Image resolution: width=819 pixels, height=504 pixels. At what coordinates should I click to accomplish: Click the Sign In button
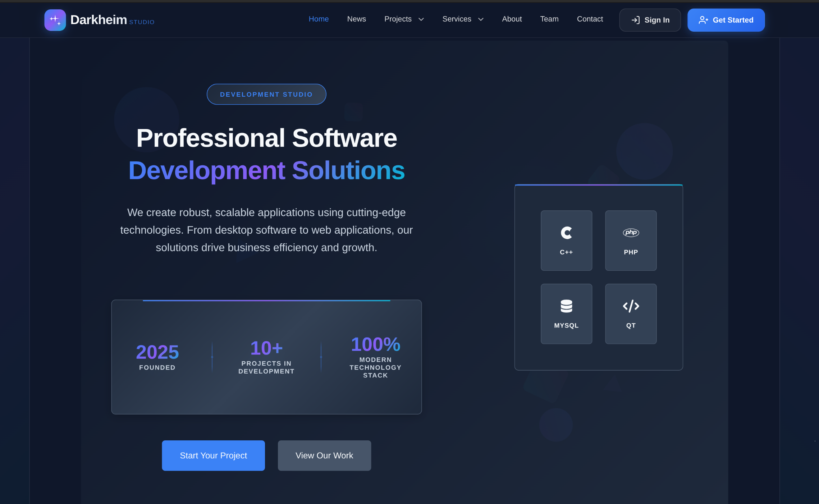coord(650,20)
